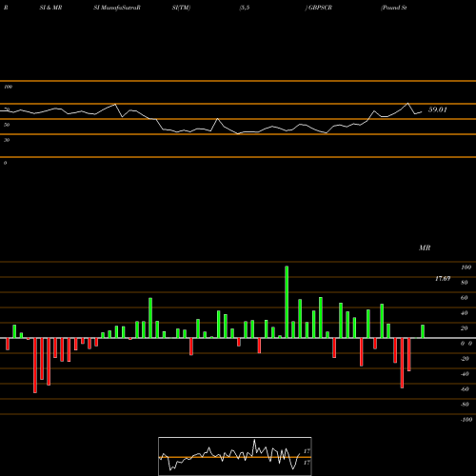Click the -40 label on the MR axis
The height and width of the screenshot is (476, 476).
click(x=465, y=374)
